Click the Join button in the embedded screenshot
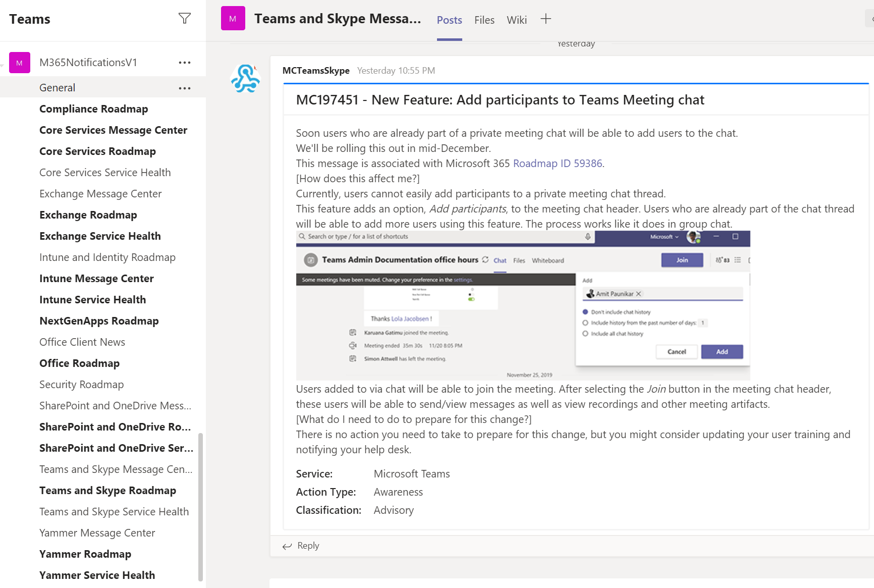The width and height of the screenshot is (874, 588). [682, 259]
